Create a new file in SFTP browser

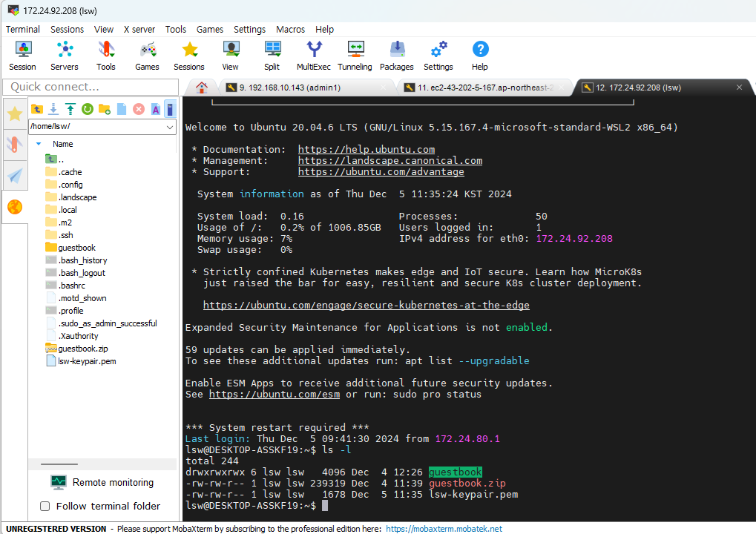(x=122, y=110)
